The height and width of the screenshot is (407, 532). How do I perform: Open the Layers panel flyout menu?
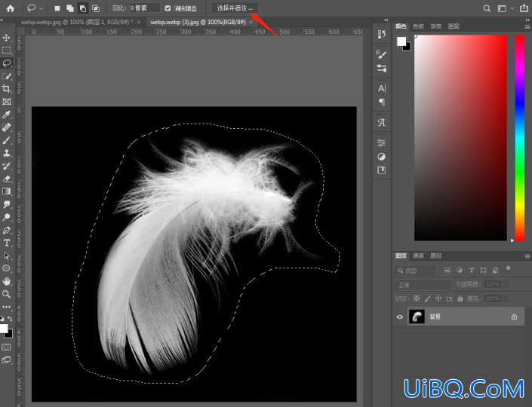pos(527,256)
